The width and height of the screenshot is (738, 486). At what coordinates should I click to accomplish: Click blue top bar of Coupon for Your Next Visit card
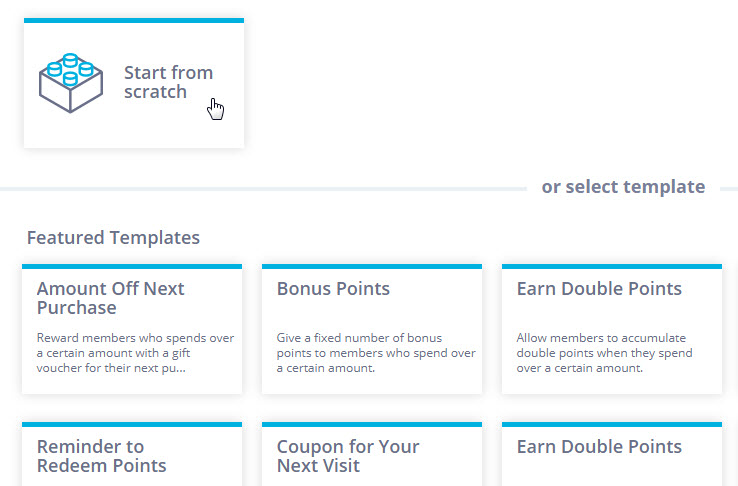click(372, 424)
